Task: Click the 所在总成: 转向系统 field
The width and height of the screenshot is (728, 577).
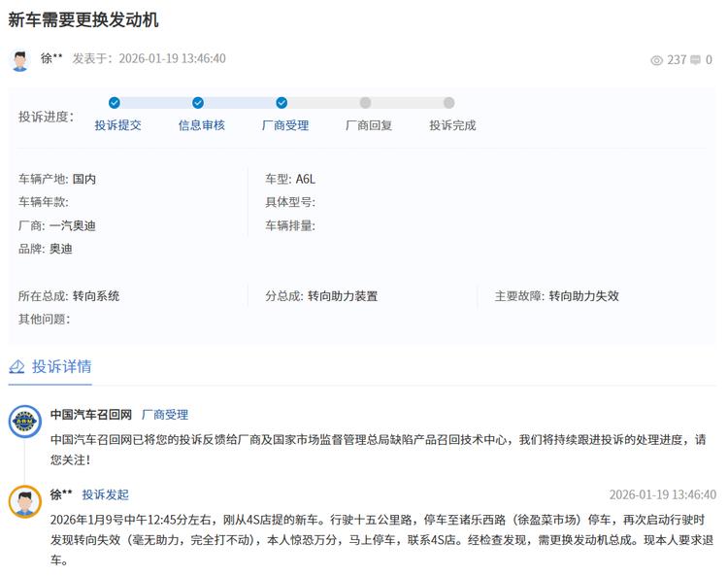Action: tap(69, 296)
